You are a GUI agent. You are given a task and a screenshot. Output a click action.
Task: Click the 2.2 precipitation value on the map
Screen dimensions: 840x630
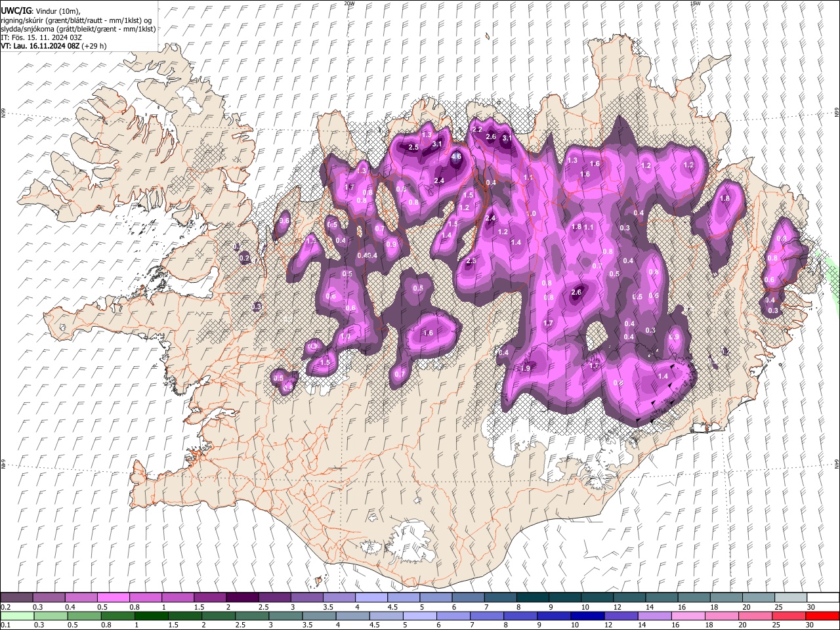(x=477, y=130)
